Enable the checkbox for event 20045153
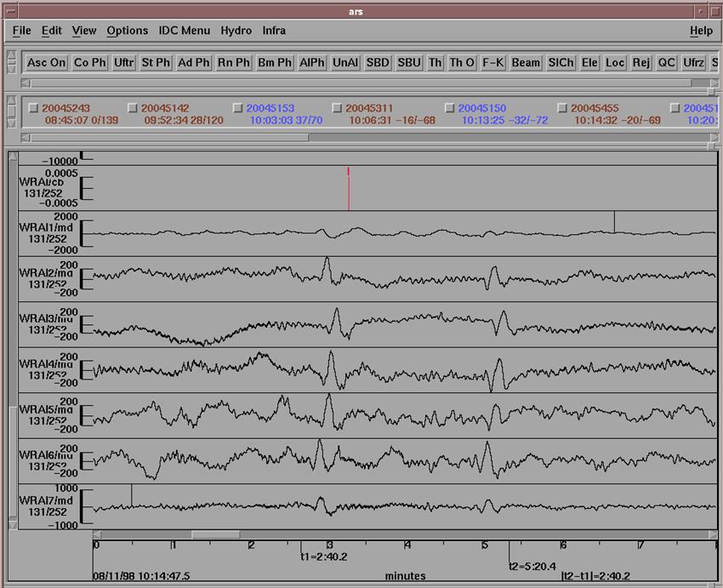The image size is (723, 588). tap(238, 108)
